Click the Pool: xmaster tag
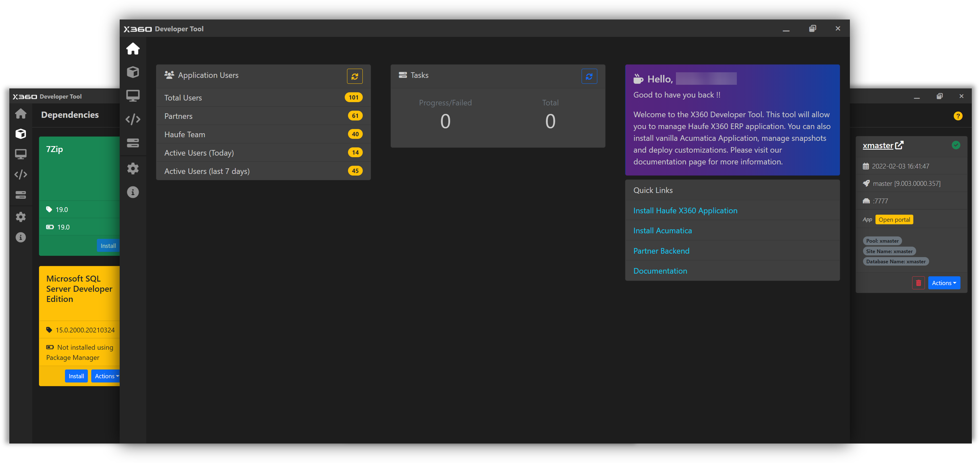Screen dimensions: 980x463 882,241
